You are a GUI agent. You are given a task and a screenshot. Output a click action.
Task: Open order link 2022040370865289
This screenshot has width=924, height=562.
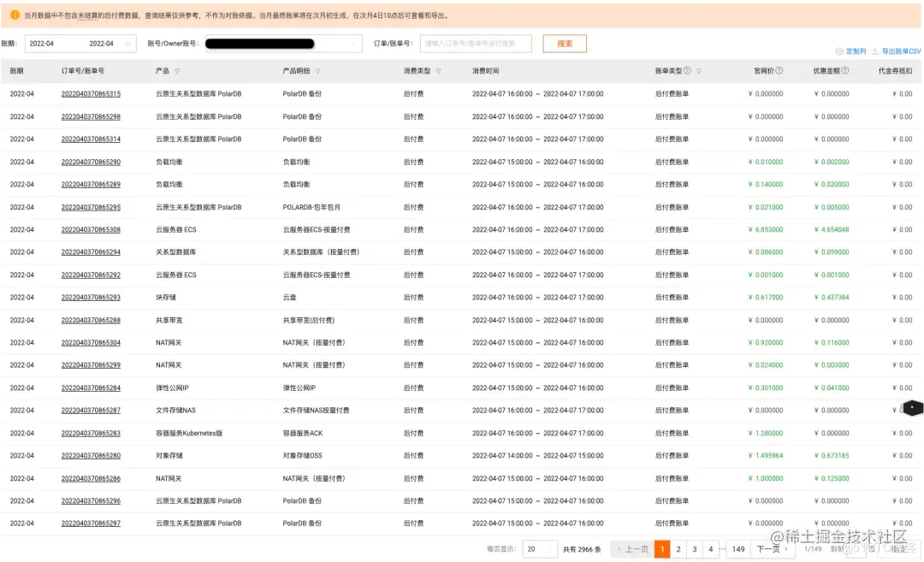coord(91,185)
